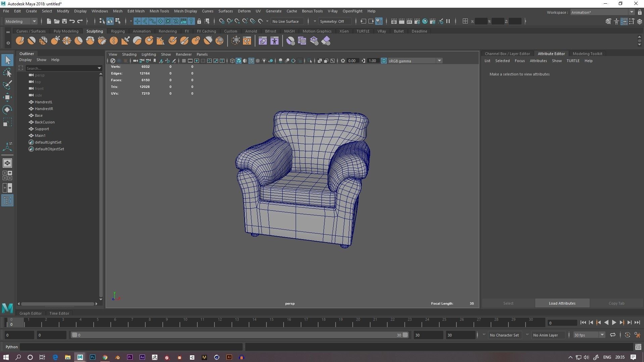Open the Script Editor icon at bottom right
The height and width of the screenshot is (362, 644).
point(638,347)
